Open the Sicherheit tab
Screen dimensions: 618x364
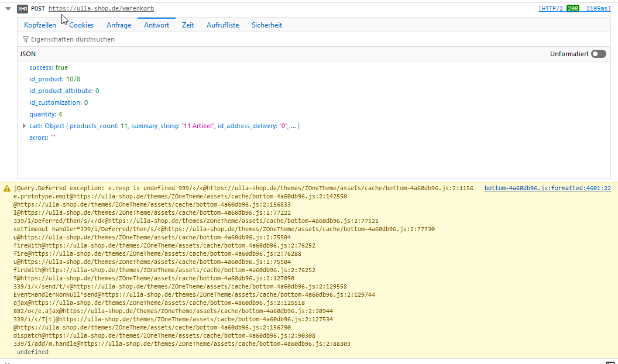[x=267, y=25]
